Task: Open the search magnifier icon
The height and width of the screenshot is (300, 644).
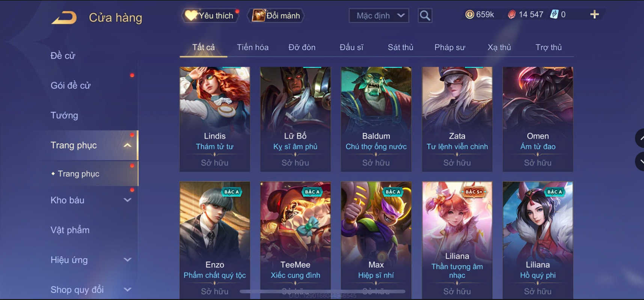Action: click(425, 15)
